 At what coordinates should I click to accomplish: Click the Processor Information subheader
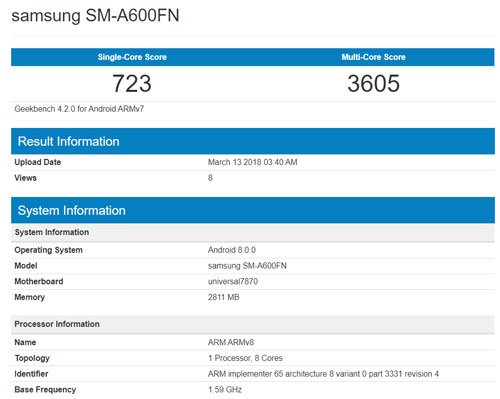(253, 324)
